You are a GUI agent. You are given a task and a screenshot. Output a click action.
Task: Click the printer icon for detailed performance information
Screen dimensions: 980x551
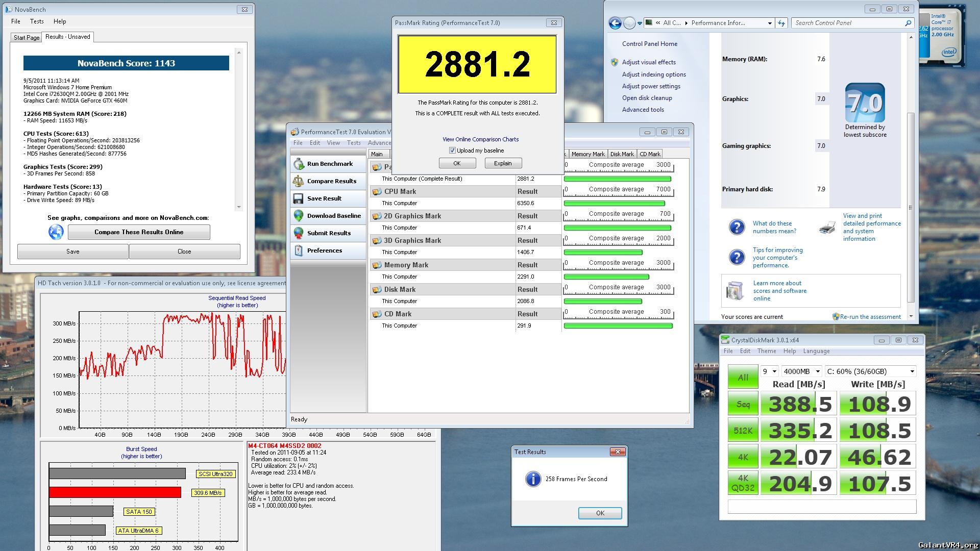pos(827,227)
